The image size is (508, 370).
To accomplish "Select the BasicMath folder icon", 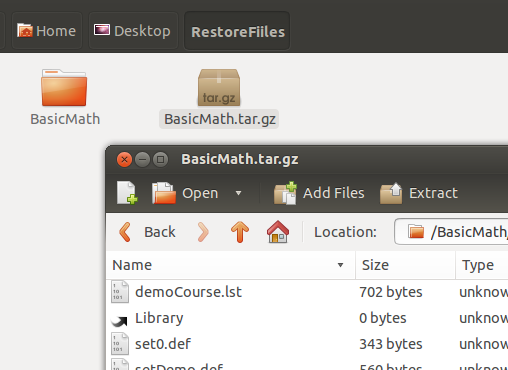I will tap(64, 88).
